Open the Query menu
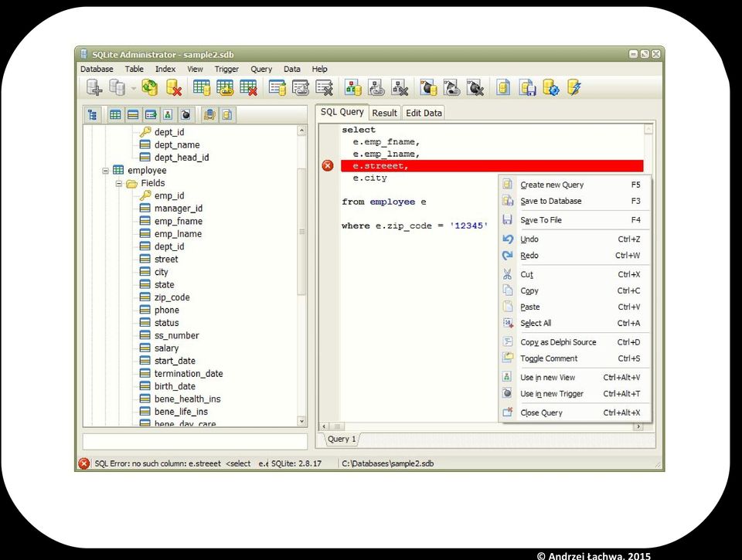Viewport: 742px width, 560px height. 261,69
